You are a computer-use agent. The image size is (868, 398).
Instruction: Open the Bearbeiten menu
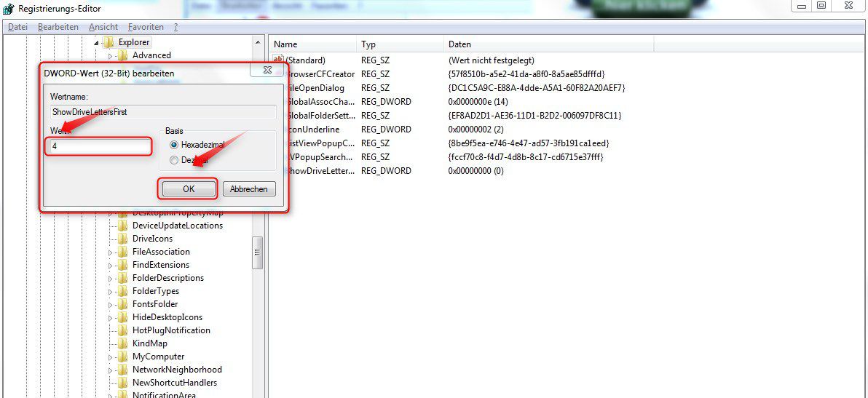[58, 26]
